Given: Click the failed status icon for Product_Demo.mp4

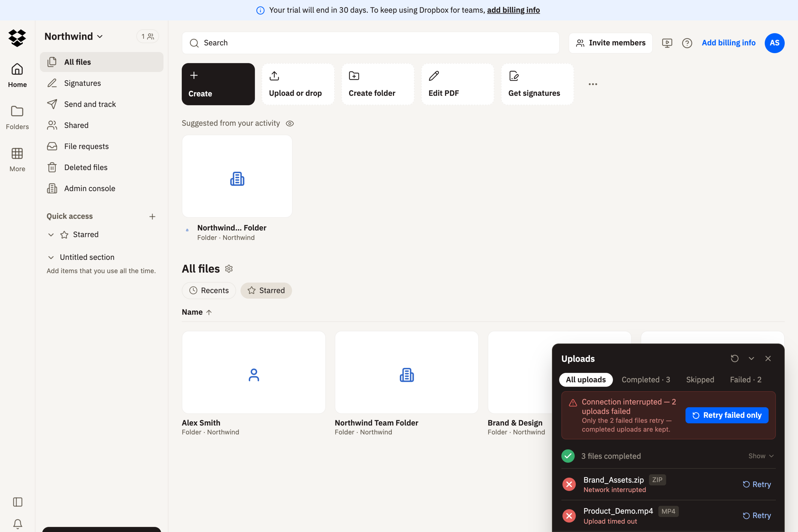Looking at the screenshot, I should click(x=569, y=516).
